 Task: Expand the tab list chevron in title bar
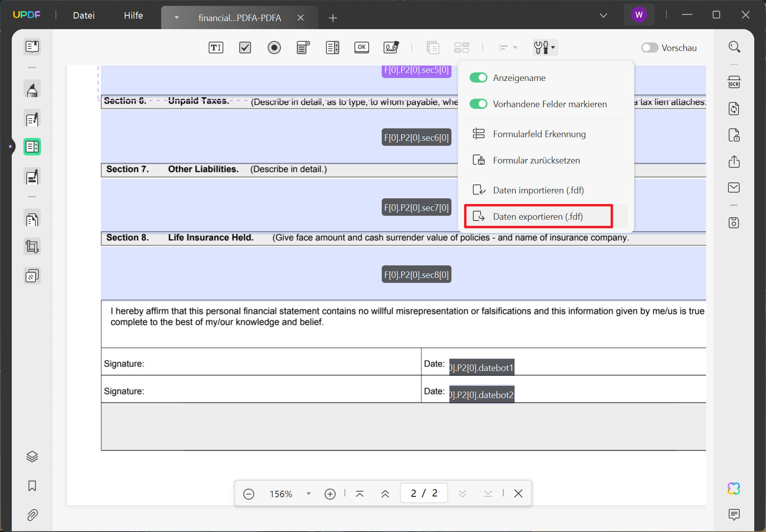click(x=603, y=15)
